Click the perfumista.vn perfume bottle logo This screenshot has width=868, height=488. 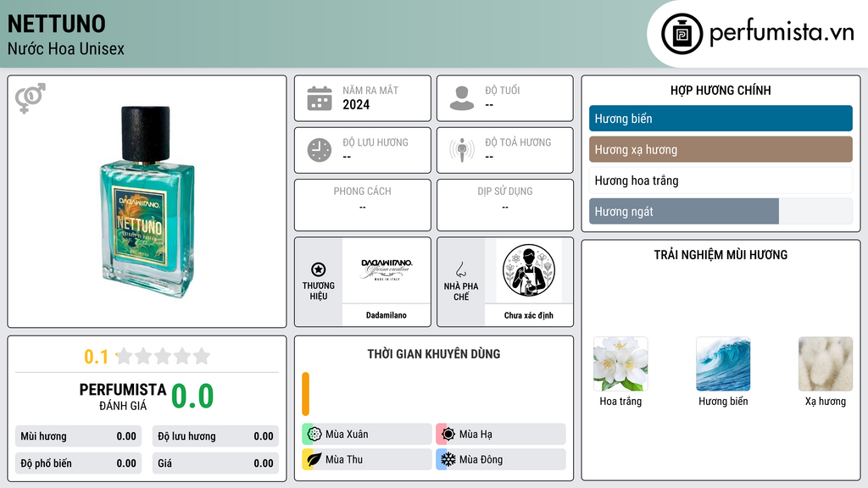[682, 34]
